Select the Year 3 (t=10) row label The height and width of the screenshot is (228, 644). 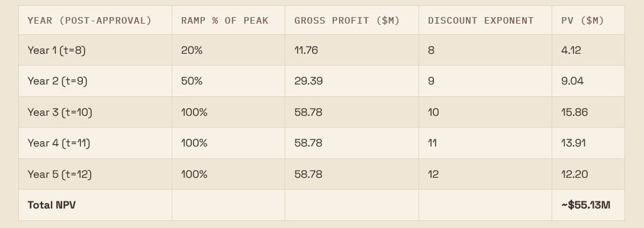(x=60, y=112)
